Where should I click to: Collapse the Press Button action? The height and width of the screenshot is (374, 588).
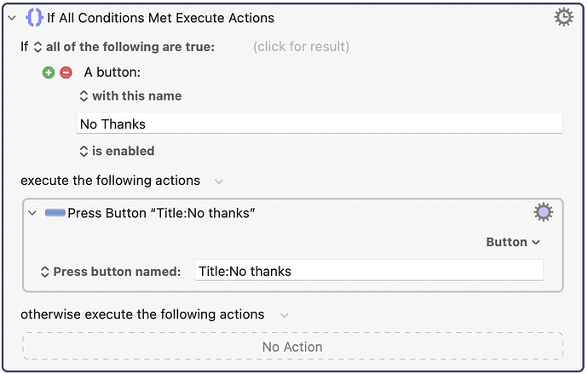(x=32, y=213)
